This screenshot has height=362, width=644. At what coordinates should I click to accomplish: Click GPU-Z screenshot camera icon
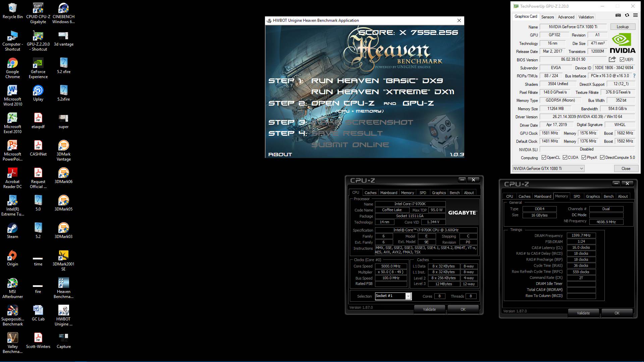tap(618, 15)
